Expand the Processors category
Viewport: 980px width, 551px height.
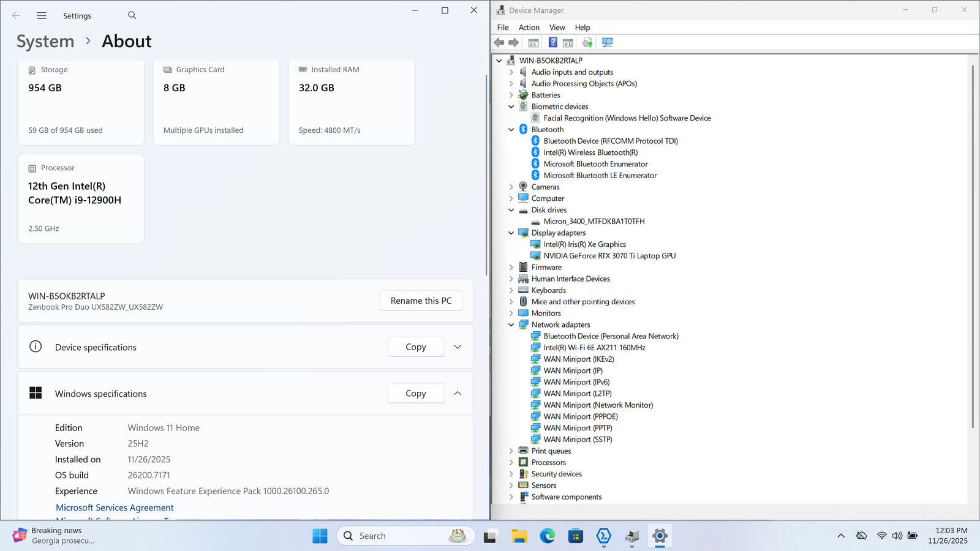511,463
